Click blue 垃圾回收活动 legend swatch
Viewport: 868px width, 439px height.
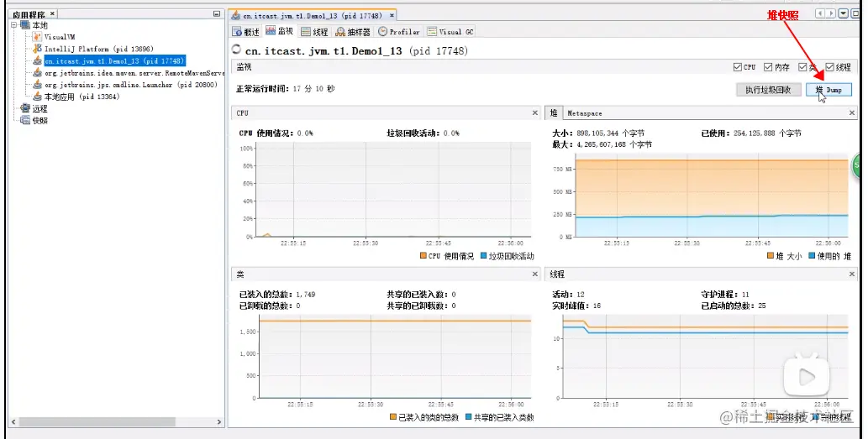[483, 256]
